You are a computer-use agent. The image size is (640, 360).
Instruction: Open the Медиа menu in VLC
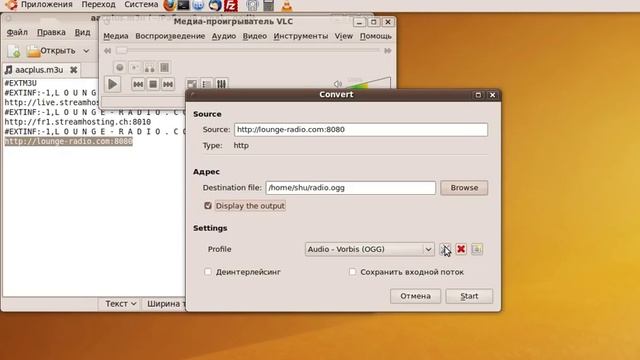[x=116, y=36]
